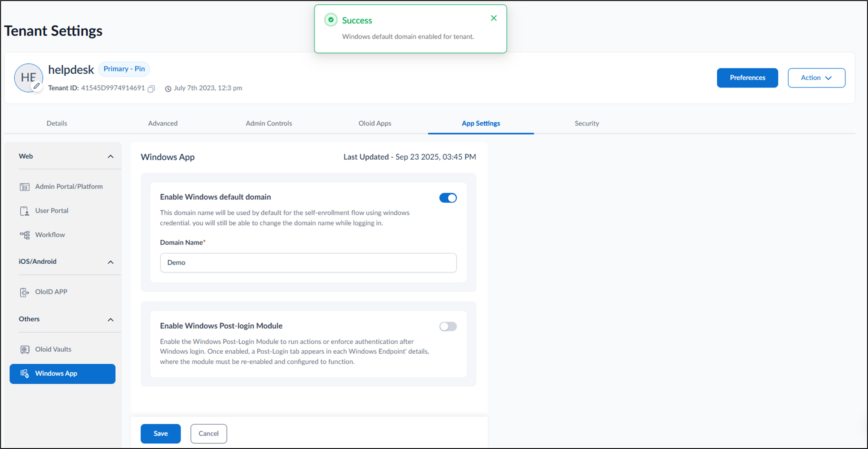Click the Last Updated timestamp text

(410, 157)
